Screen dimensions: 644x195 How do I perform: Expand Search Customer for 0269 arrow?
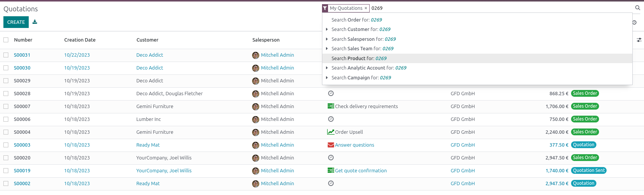(327, 29)
